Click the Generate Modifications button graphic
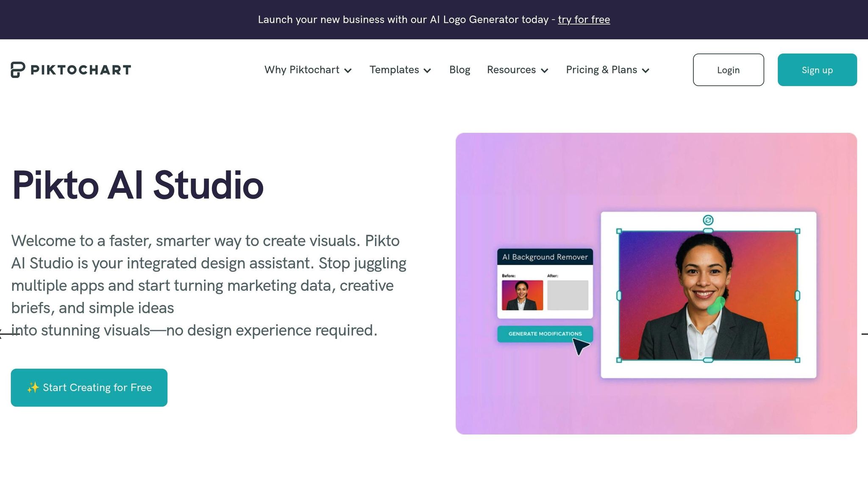Image resolution: width=868 pixels, height=488 pixels. (x=545, y=334)
